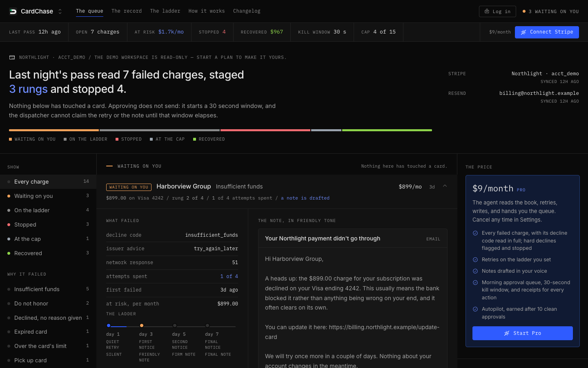Filter by Insufficient funds reason

pos(48,289)
